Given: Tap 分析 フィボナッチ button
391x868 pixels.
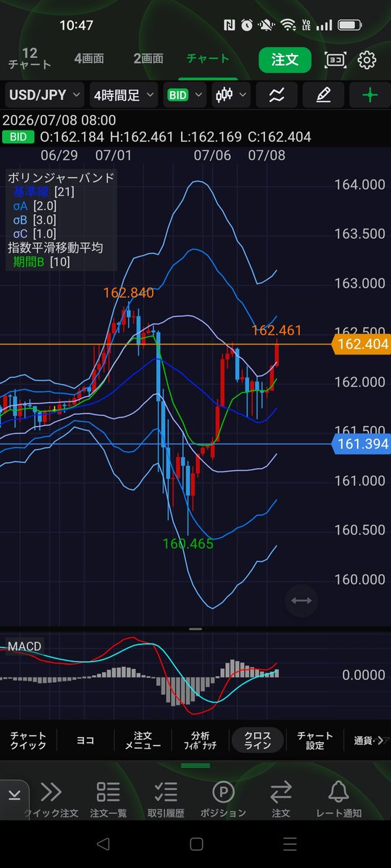Looking at the screenshot, I should coord(200,740).
